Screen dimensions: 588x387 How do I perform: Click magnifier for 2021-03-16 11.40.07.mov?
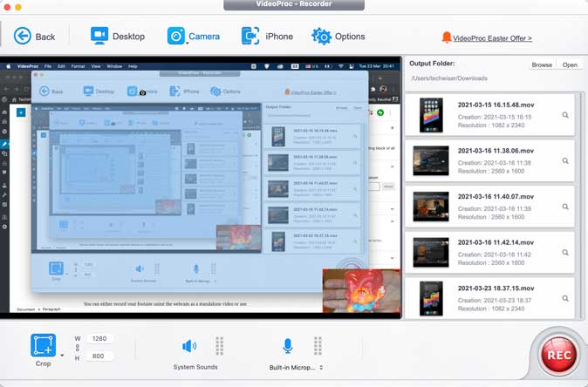pos(565,207)
